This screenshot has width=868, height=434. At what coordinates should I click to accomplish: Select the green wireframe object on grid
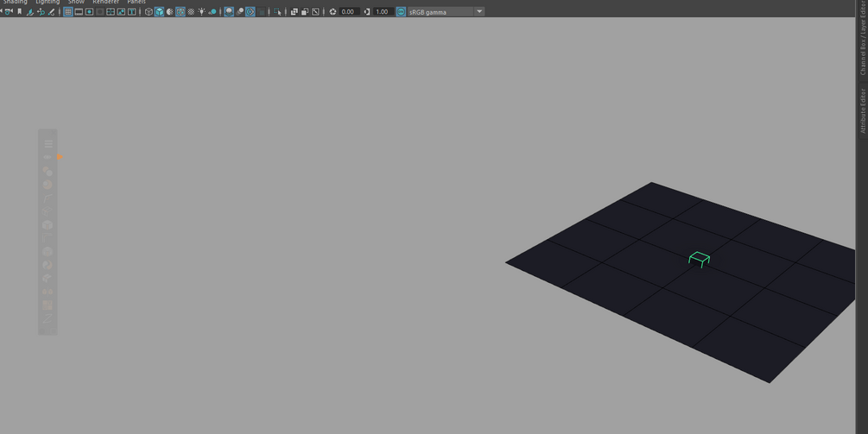pos(700,259)
